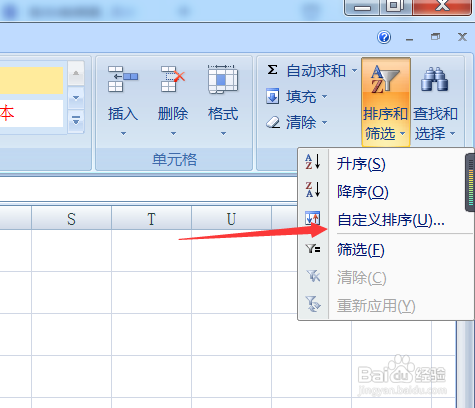Select column U header
475x408 pixels.
coord(231,219)
